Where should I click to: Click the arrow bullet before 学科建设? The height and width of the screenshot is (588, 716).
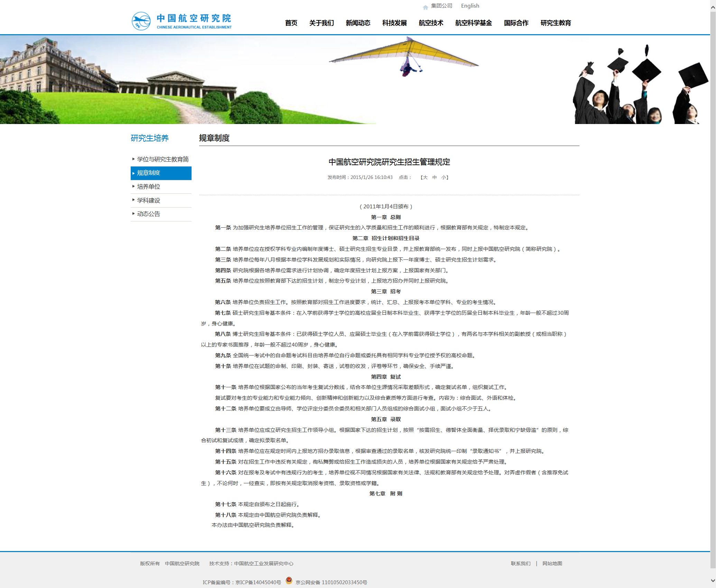point(133,200)
